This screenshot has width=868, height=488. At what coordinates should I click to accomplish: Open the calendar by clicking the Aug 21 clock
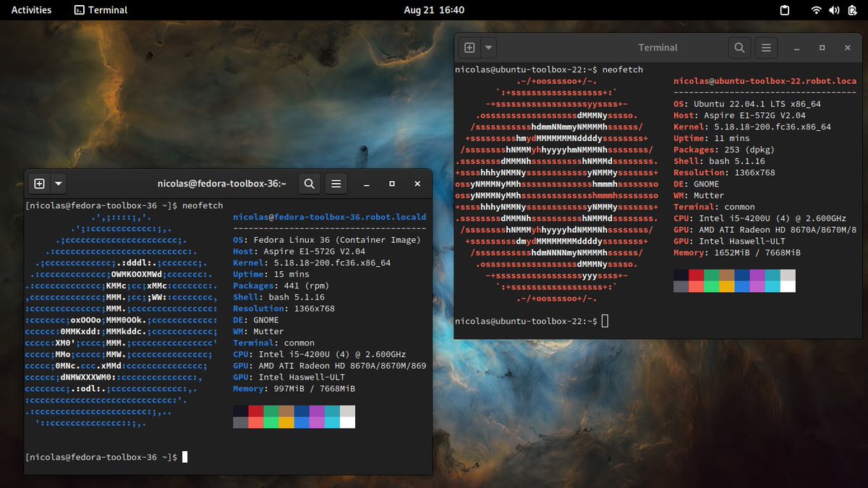coord(434,10)
